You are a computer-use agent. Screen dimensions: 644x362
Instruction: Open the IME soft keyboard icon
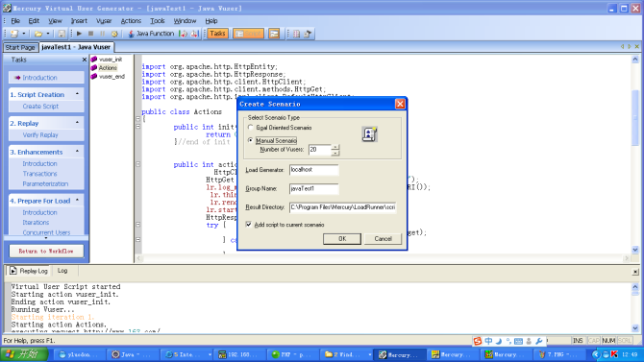click(518, 341)
